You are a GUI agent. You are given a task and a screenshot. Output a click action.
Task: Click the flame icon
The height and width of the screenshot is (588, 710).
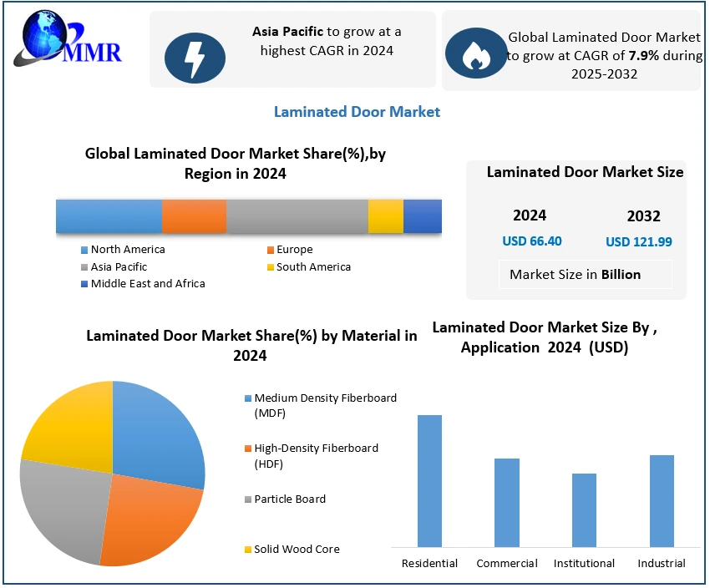pyautogui.click(x=474, y=54)
